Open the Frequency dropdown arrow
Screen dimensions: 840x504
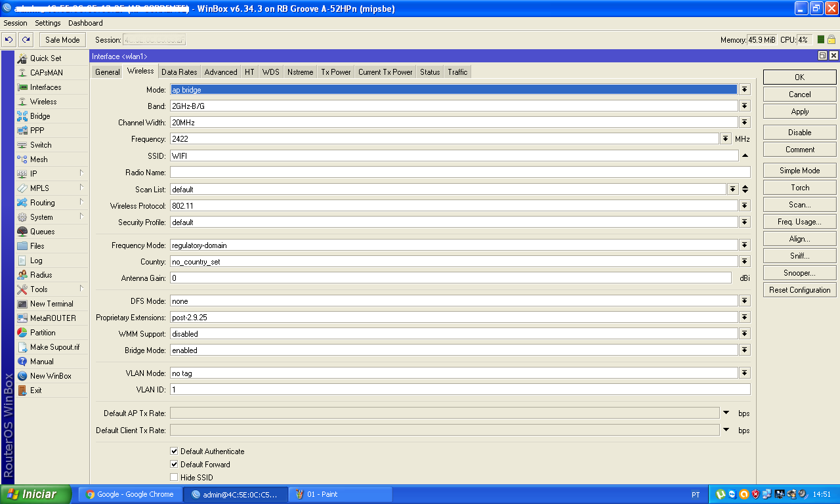[725, 139]
